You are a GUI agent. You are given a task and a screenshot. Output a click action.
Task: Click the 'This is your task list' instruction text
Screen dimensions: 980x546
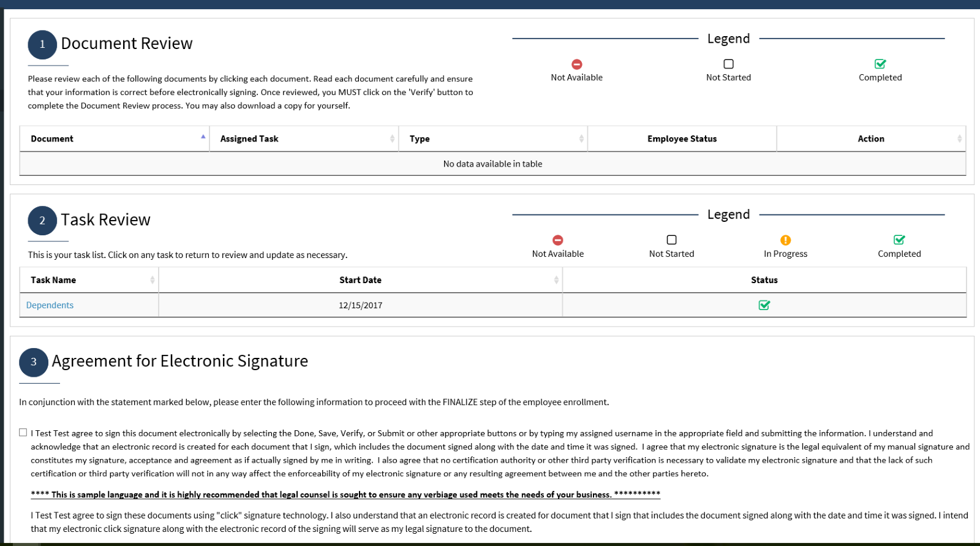click(187, 255)
